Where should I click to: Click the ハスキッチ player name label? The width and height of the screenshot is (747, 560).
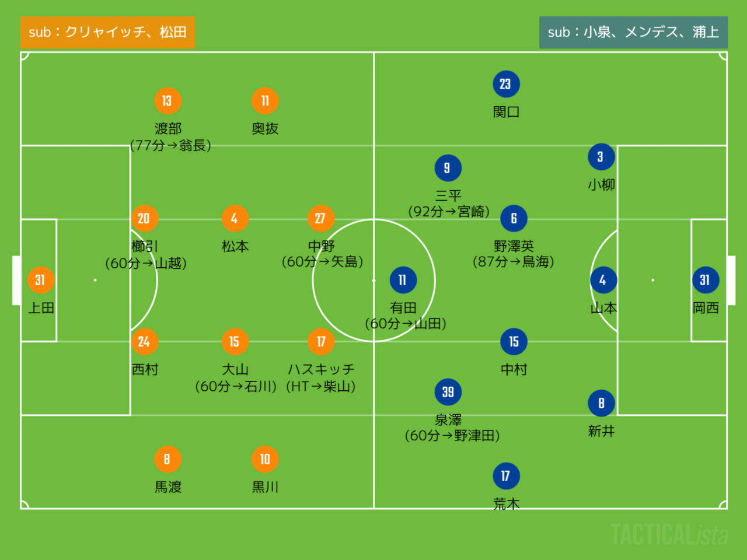pos(321,369)
